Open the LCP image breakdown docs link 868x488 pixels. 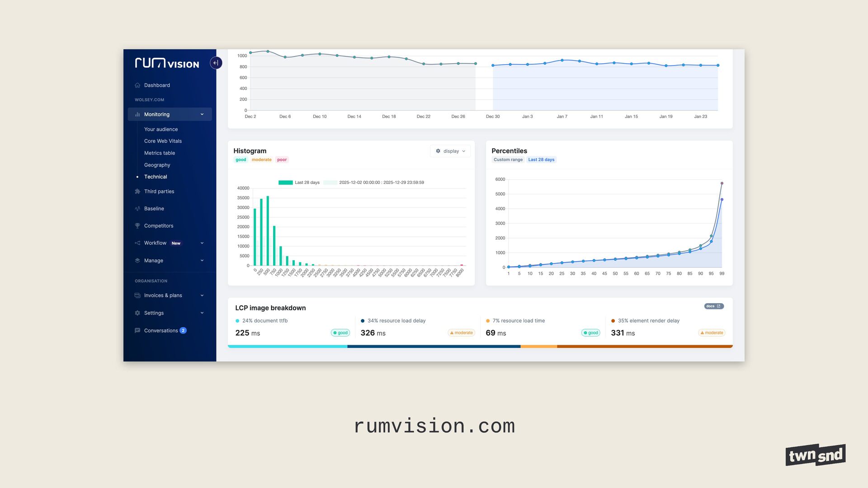[x=713, y=306]
